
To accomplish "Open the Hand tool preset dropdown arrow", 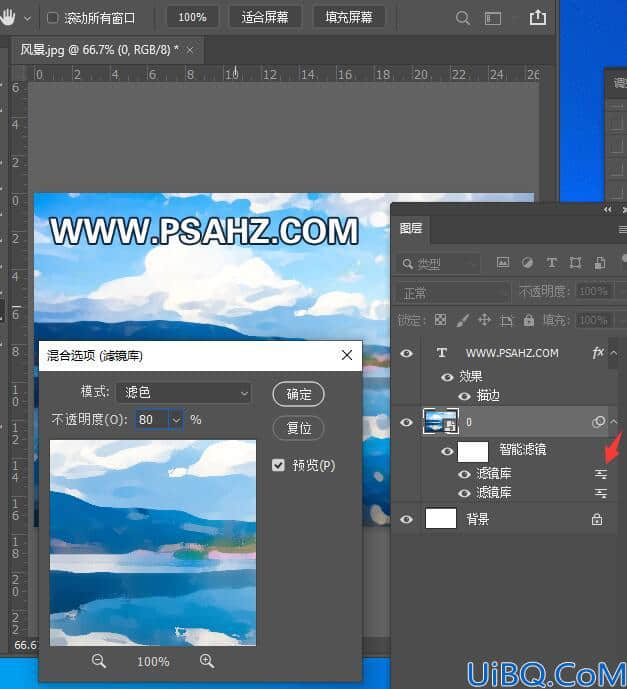I will [27, 19].
